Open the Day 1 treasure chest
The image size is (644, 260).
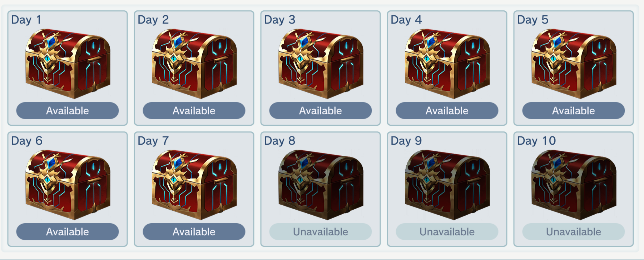pos(68,64)
